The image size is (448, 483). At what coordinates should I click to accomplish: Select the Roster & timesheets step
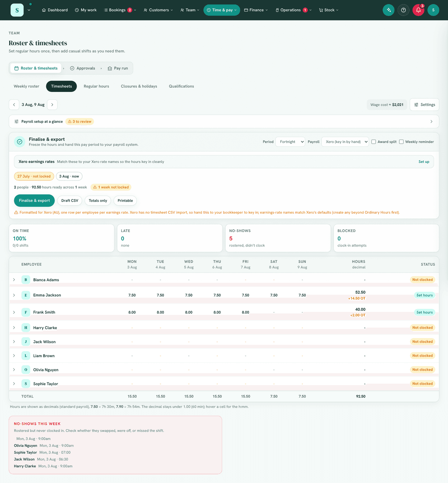36,68
